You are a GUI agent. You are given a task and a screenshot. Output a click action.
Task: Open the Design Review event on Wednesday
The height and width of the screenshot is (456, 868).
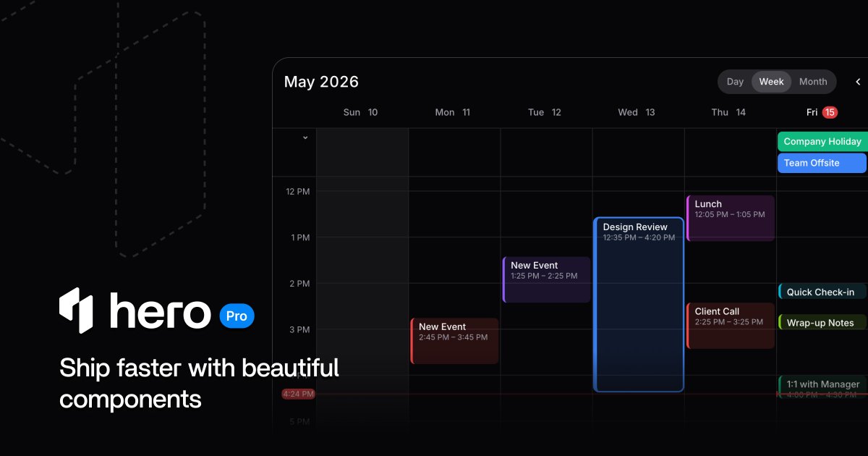(639, 305)
